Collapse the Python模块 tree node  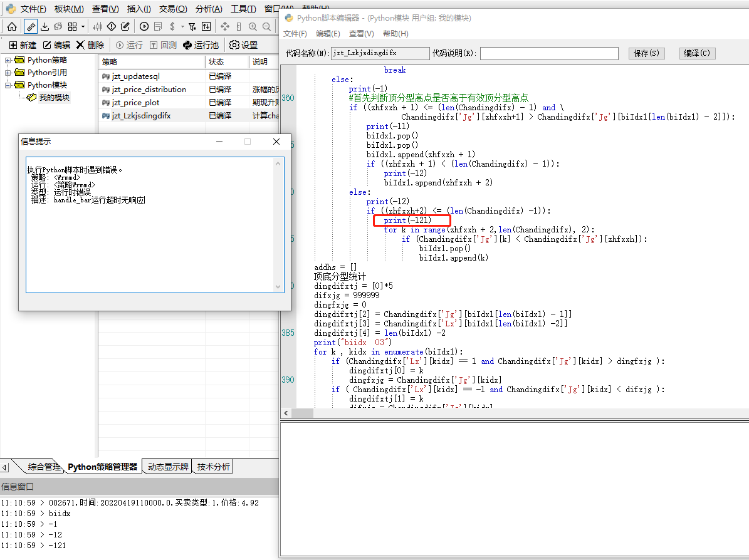click(x=8, y=85)
